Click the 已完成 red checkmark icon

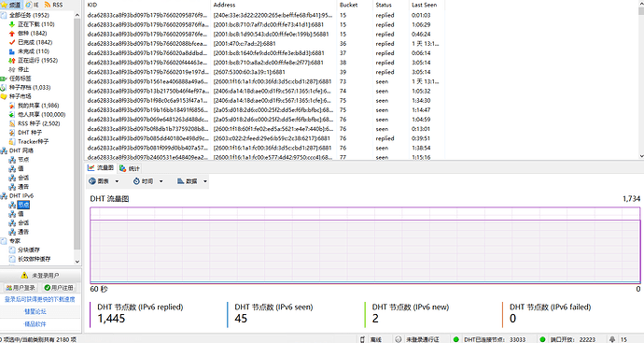pos(12,42)
